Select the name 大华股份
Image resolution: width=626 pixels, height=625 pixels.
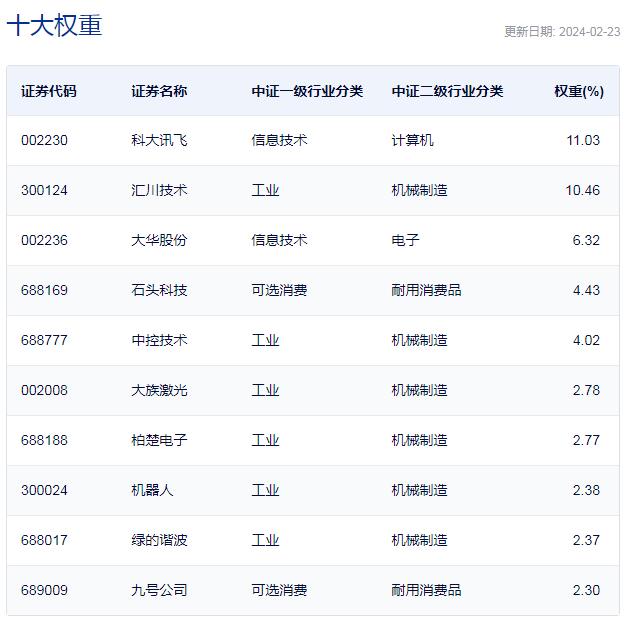coord(159,240)
